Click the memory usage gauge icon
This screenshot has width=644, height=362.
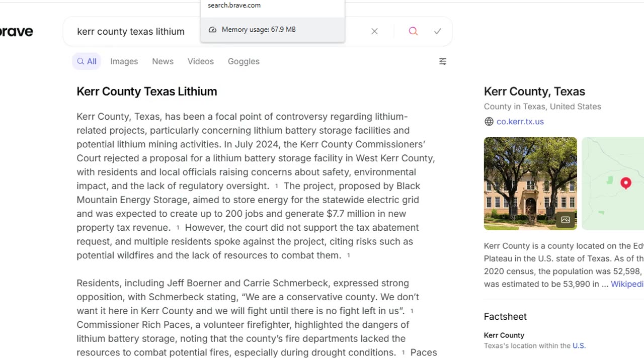pyautogui.click(x=213, y=30)
